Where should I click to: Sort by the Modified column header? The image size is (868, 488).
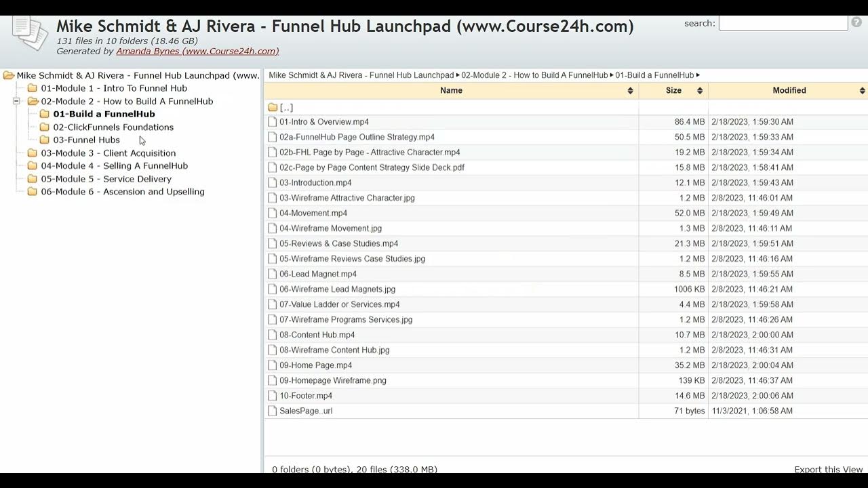[789, 91]
